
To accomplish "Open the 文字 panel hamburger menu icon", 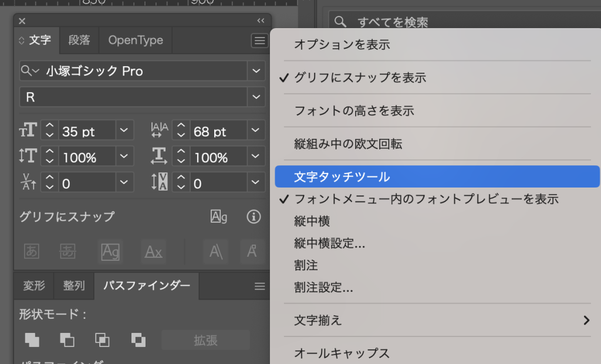I will 259,40.
